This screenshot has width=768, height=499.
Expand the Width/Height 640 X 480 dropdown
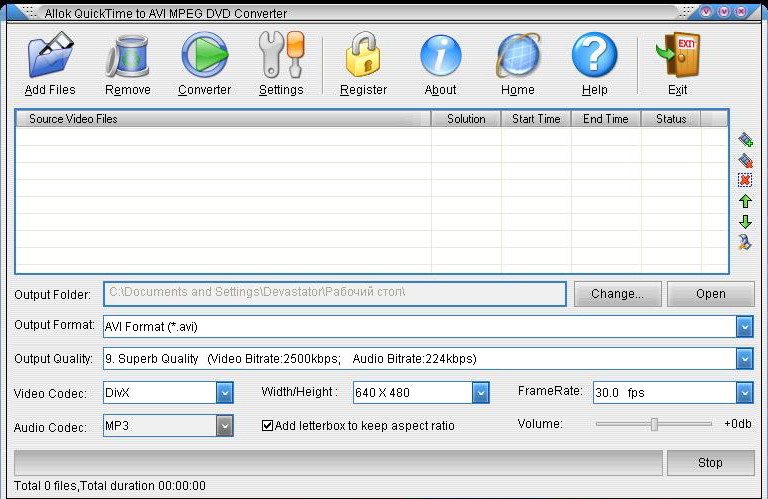point(480,393)
